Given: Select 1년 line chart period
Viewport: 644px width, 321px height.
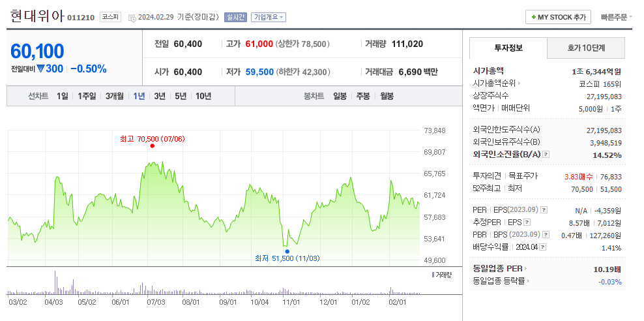Looking at the screenshot, I should click(x=139, y=96).
